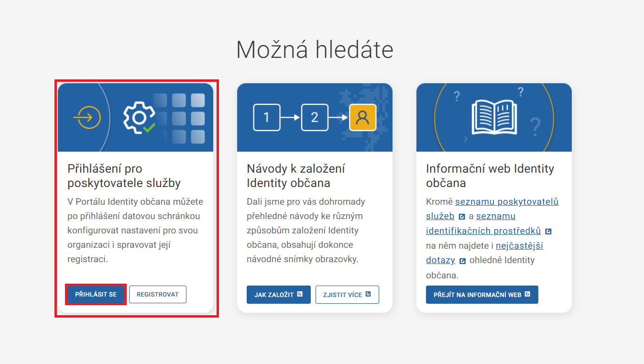Click 'Informační web Identity občana' heading
The height and width of the screenshot is (364, 644).
pos(490,176)
